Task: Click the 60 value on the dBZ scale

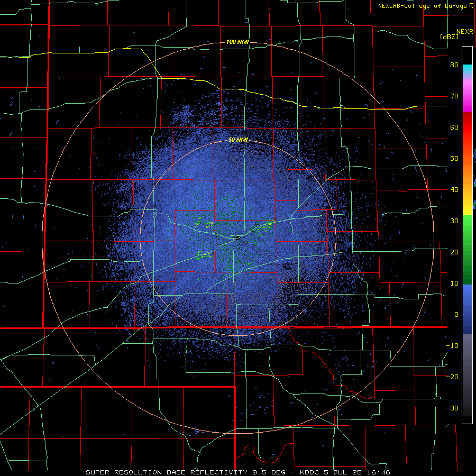Action: [x=454, y=127]
